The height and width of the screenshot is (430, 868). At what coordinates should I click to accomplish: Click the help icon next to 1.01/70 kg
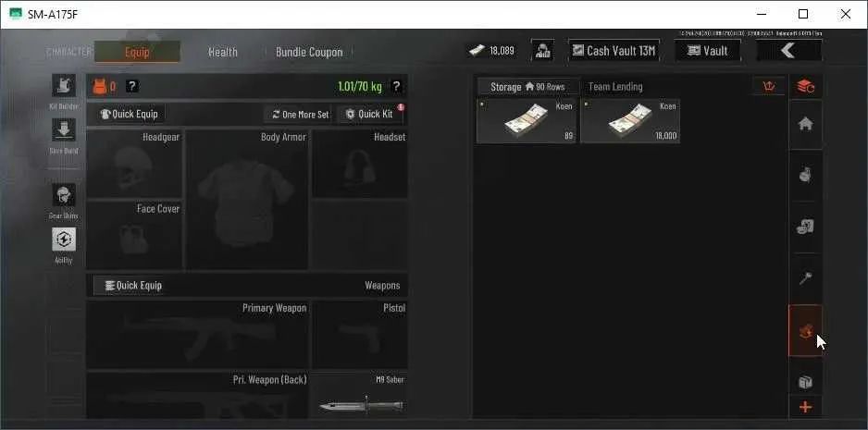point(396,86)
